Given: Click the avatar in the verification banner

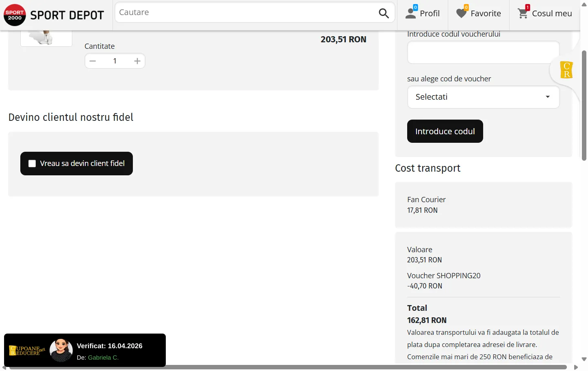Looking at the screenshot, I should click(x=61, y=350).
